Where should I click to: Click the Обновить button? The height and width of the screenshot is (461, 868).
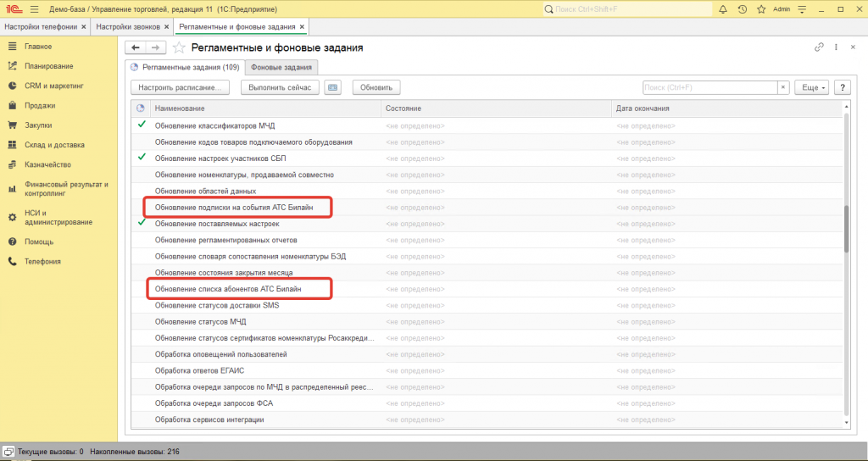click(x=376, y=87)
